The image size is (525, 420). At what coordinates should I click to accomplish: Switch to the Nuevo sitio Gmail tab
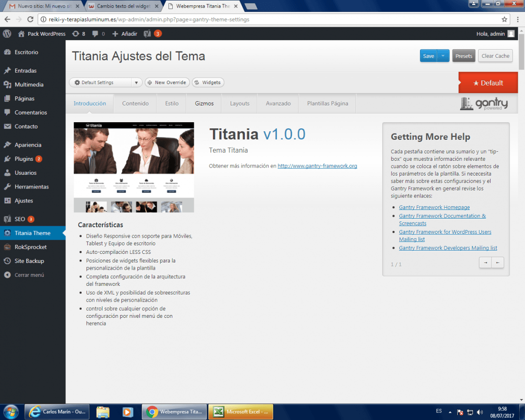click(x=42, y=6)
